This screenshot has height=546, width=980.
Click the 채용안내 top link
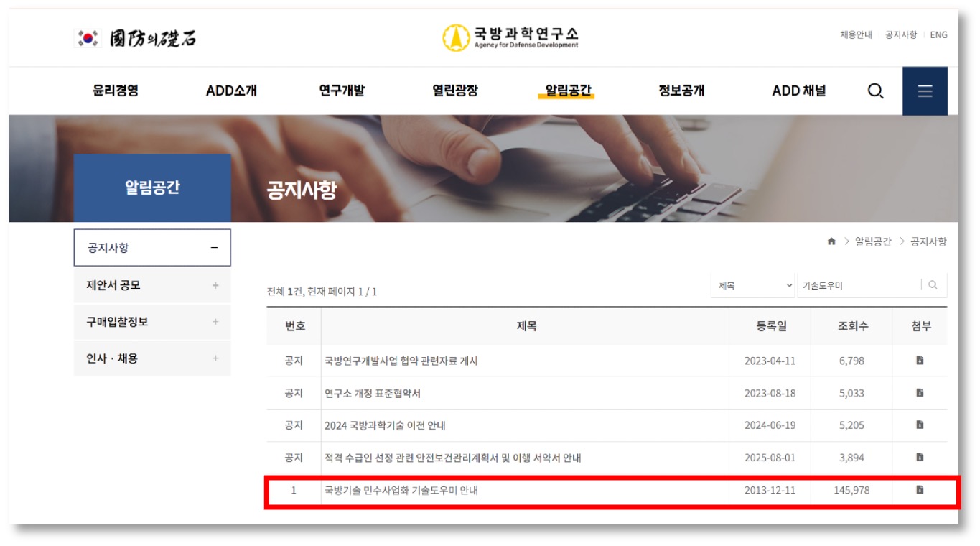tap(856, 34)
